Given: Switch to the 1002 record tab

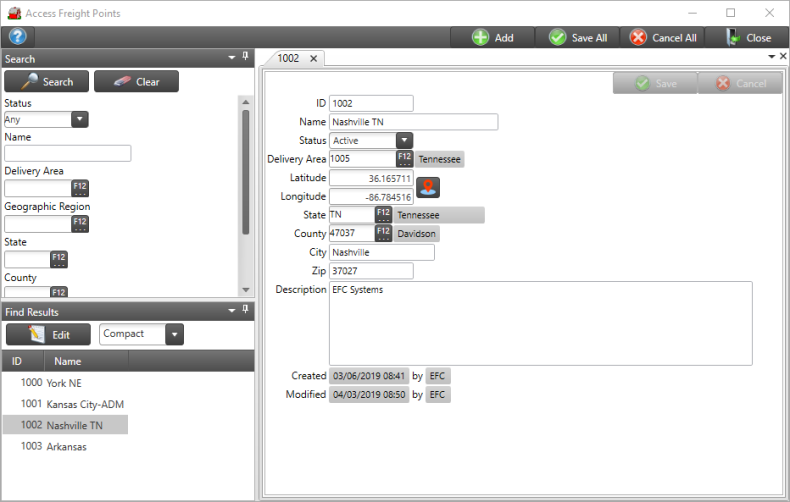Looking at the screenshot, I should tap(288, 59).
